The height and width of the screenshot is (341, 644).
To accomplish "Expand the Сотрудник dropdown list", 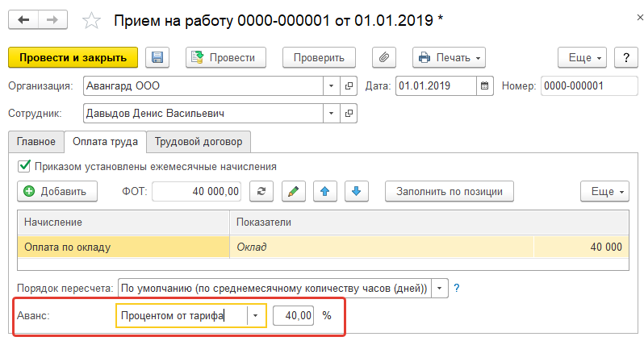I will click(x=332, y=114).
